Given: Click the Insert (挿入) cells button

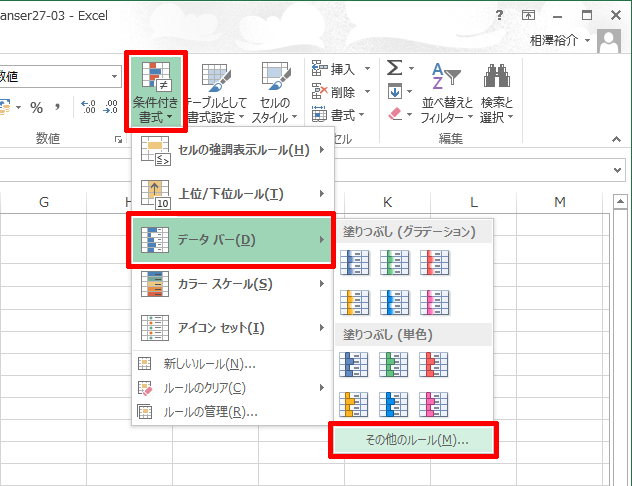Looking at the screenshot, I should tap(334, 69).
